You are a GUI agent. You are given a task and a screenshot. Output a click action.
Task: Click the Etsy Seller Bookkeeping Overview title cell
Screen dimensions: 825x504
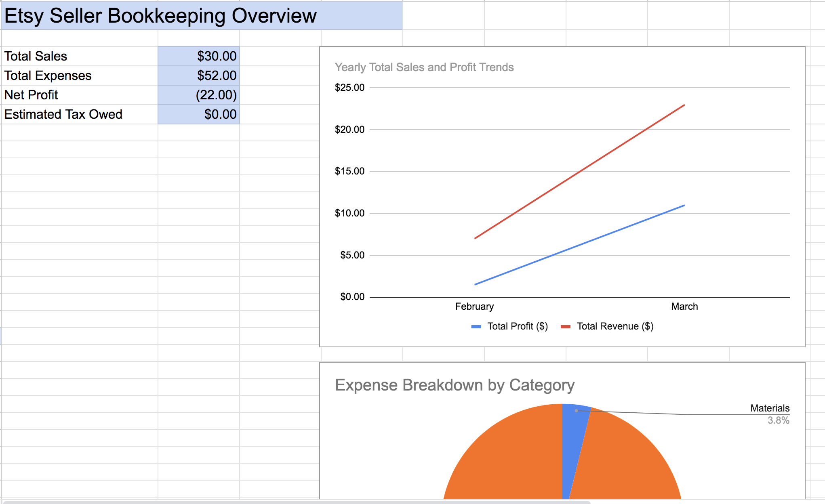pos(160,16)
